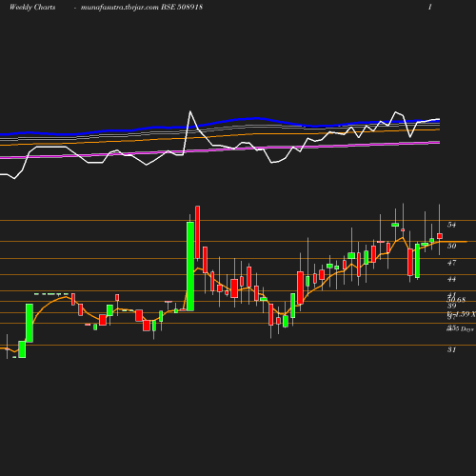Click the 'munafasutra.tbrjar.com' site label
The image size is (476, 476).
click(120, 7)
